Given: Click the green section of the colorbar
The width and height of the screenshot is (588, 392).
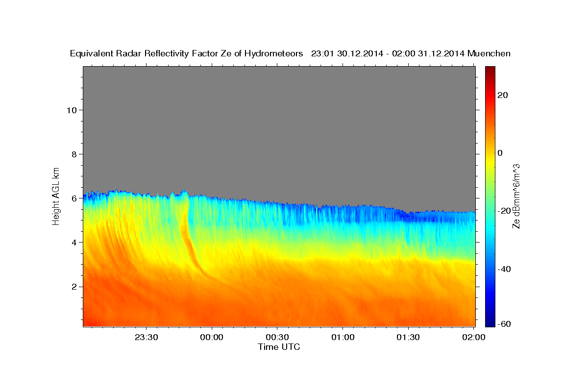Looking at the screenshot, I should [490, 196].
